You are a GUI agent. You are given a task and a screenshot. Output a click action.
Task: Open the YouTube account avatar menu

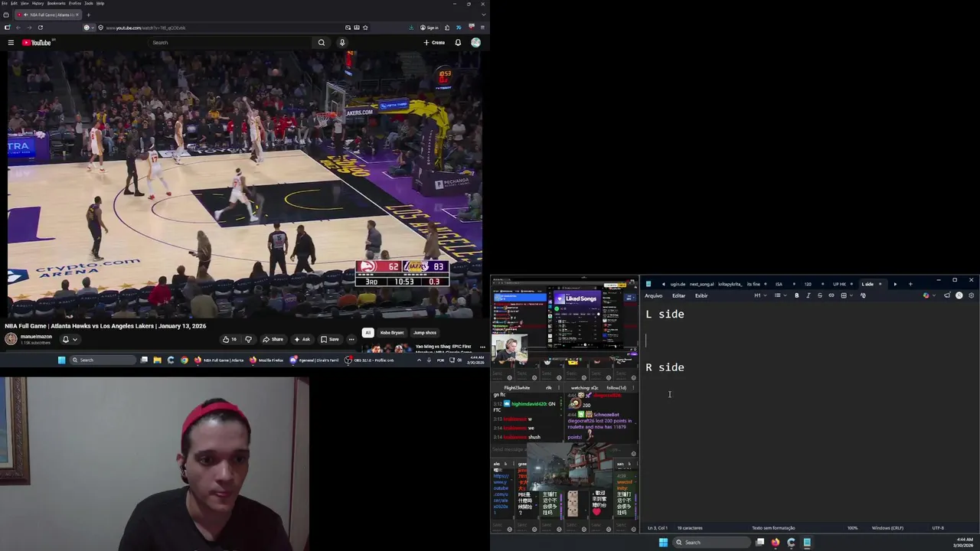pos(475,43)
